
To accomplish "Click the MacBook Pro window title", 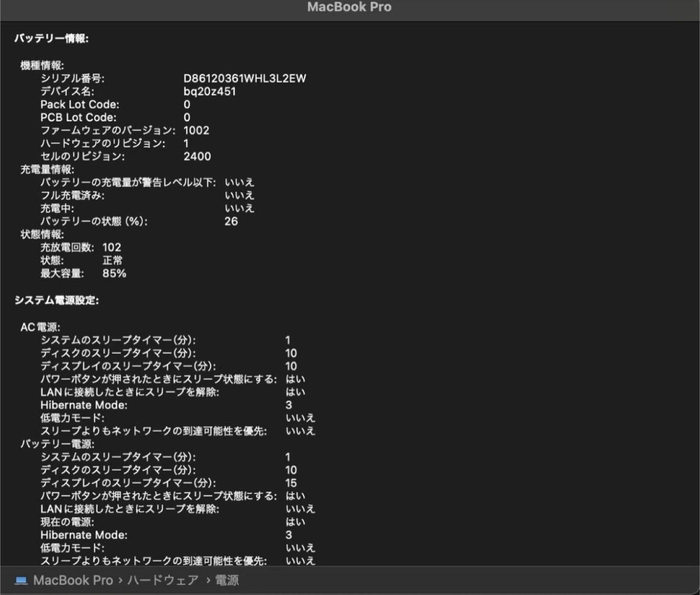I will [349, 7].
